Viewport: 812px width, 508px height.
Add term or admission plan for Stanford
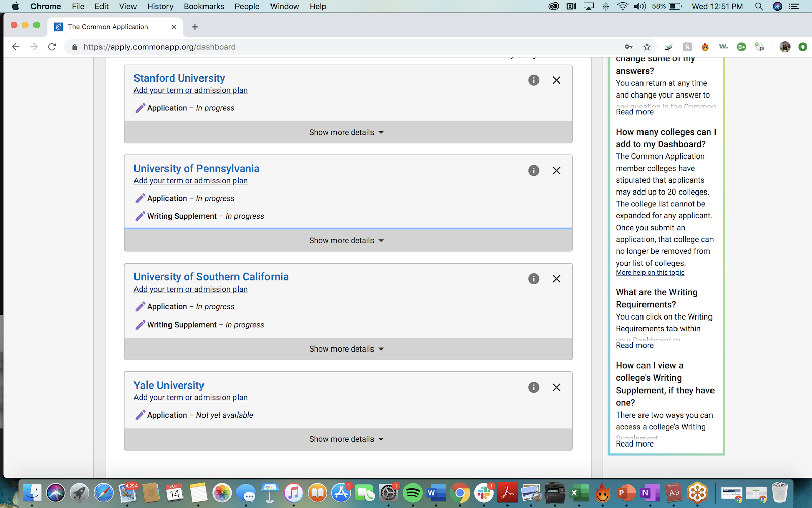[191, 90]
